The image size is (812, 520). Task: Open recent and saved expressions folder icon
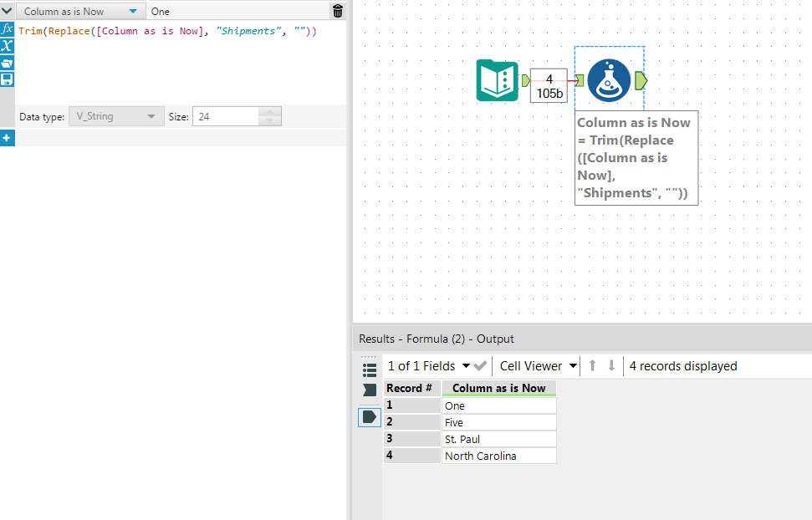[x=7, y=64]
